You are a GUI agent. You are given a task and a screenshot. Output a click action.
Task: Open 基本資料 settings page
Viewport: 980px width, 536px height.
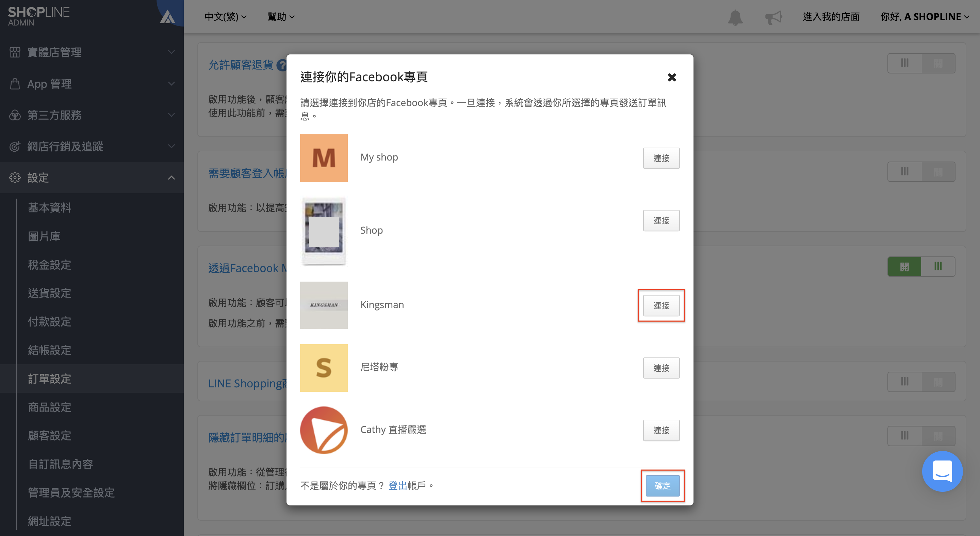[49, 207]
